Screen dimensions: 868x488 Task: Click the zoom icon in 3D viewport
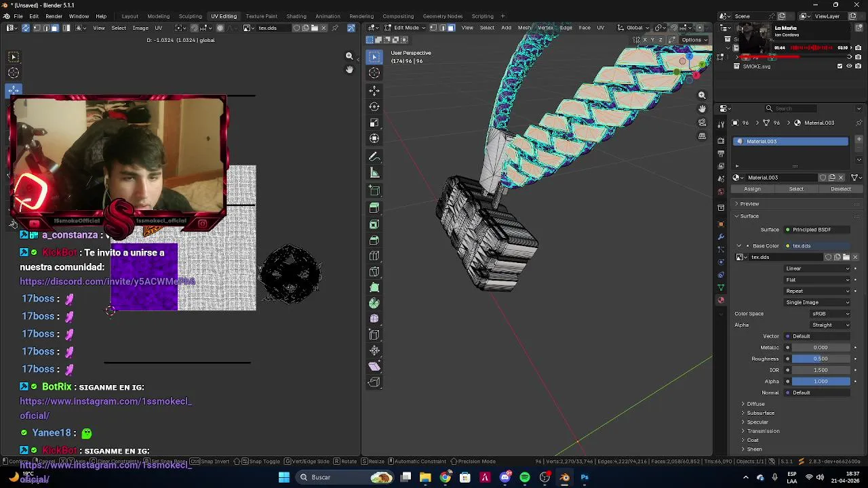[702, 95]
